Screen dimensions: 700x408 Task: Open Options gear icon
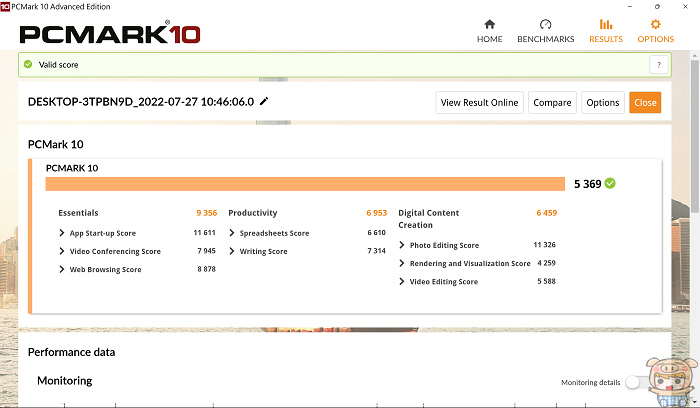point(655,24)
